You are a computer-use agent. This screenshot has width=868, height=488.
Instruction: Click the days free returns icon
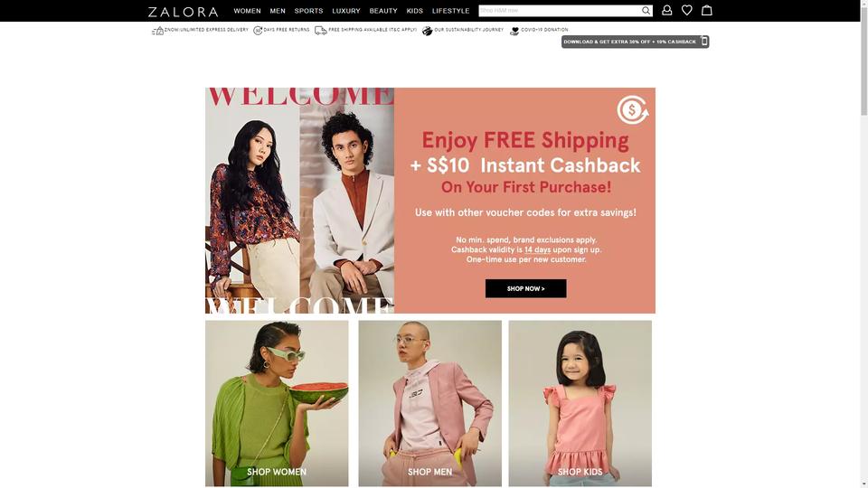(258, 31)
